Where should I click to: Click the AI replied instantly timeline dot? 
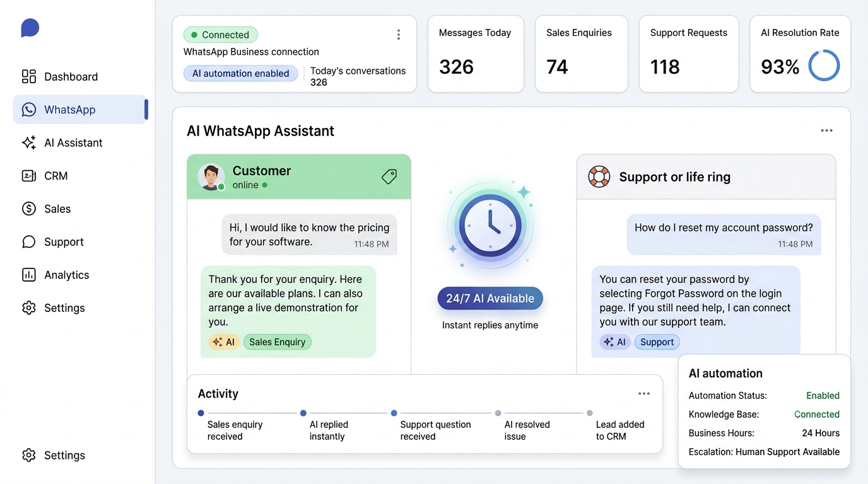point(303,413)
